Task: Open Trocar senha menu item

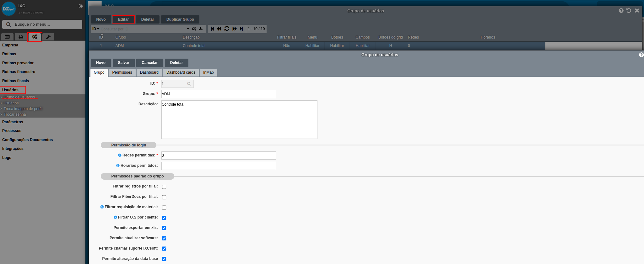Action: tap(15, 114)
